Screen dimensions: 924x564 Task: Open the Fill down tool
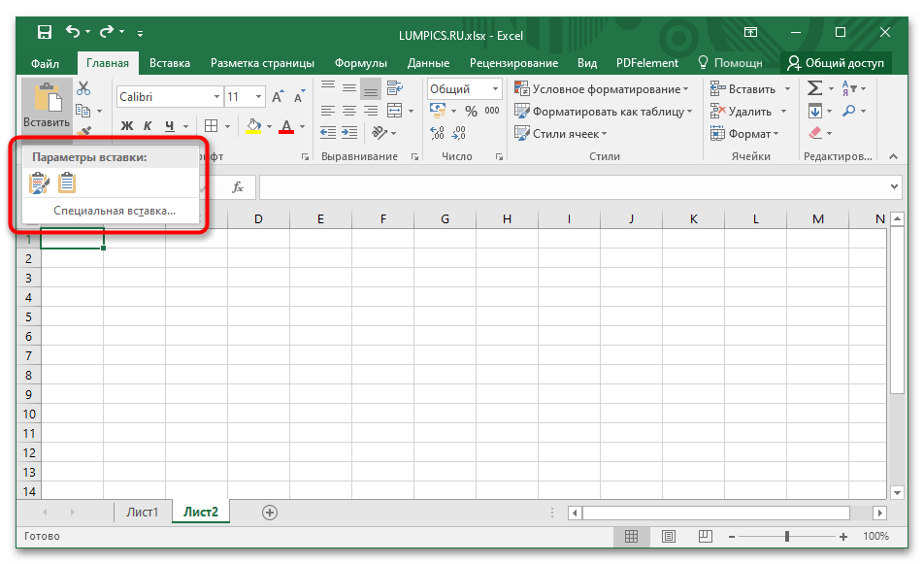815,111
